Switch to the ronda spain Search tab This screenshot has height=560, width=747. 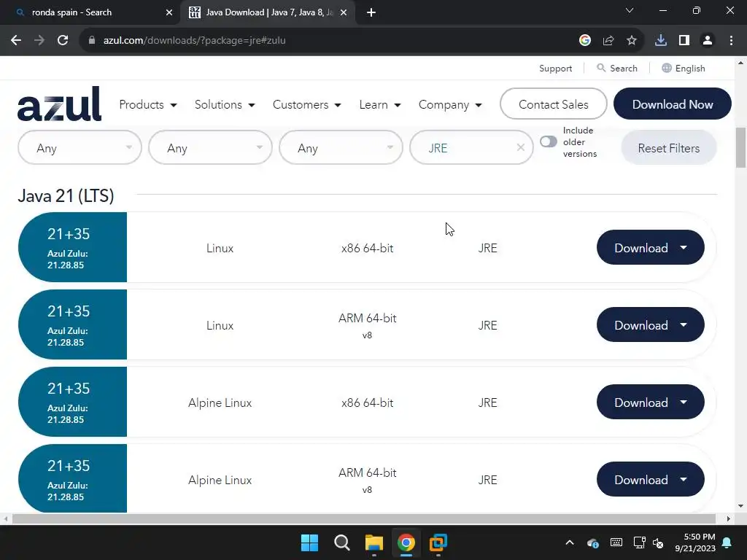click(x=90, y=12)
